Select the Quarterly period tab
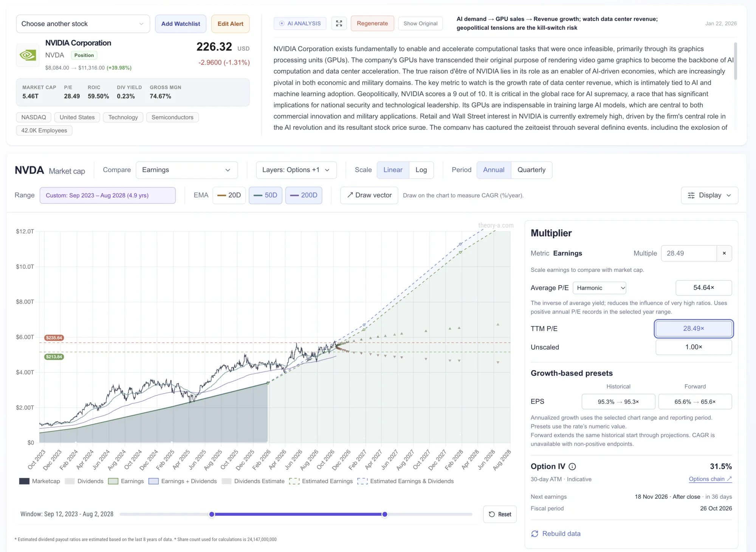This screenshot has height=552, width=756. 531,170
